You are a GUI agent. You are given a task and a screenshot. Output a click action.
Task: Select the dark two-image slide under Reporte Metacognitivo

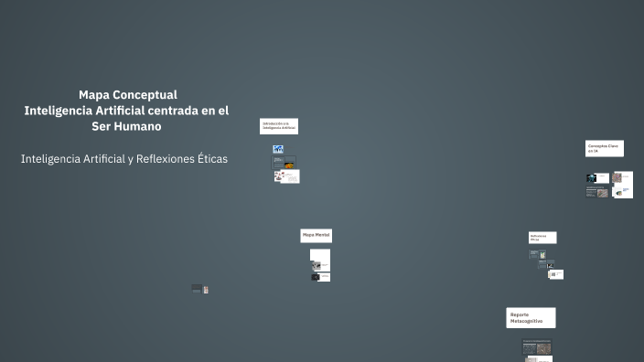[537, 346]
